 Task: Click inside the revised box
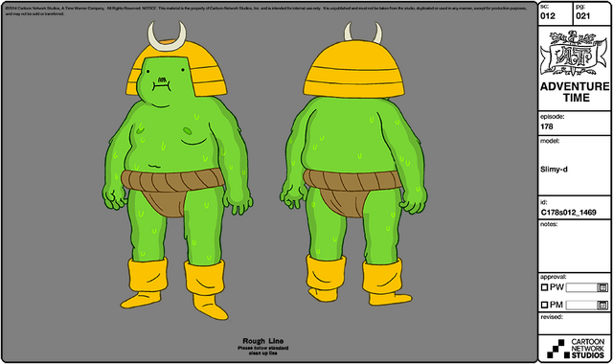click(574, 324)
